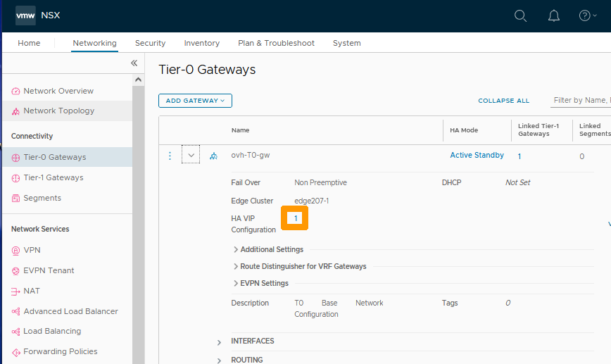
Task: Switch to the Plan & Troubleshoot tab
Action: [276, 43]
